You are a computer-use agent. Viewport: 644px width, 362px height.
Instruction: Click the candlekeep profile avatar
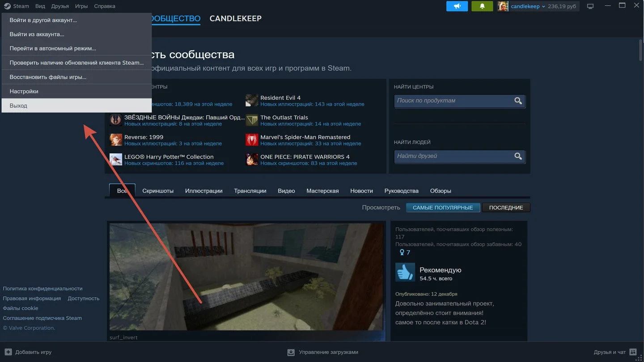pyautogui.click(x=503, y=6)
